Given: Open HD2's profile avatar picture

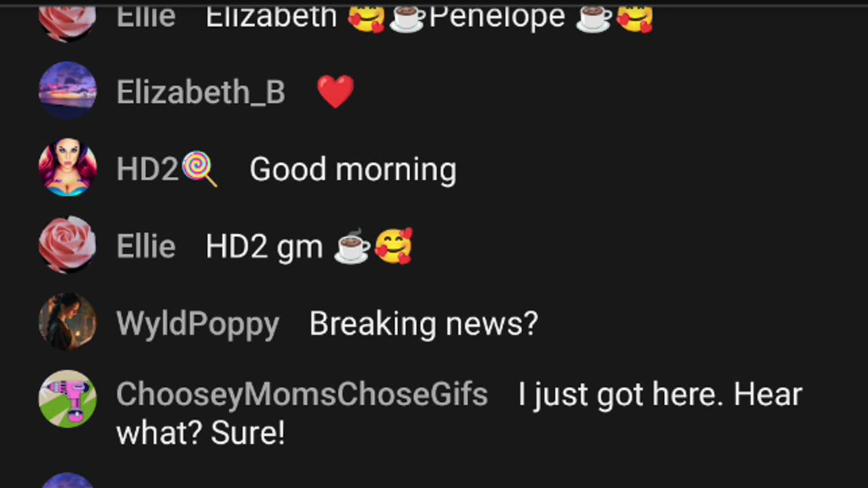Looking at the screenshot, I should point(67,168).
